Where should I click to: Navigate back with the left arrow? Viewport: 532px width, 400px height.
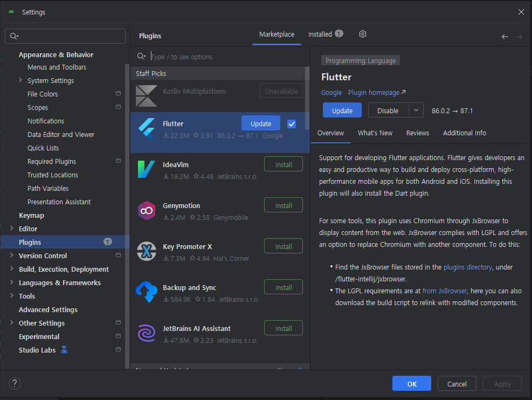point(505,37)
